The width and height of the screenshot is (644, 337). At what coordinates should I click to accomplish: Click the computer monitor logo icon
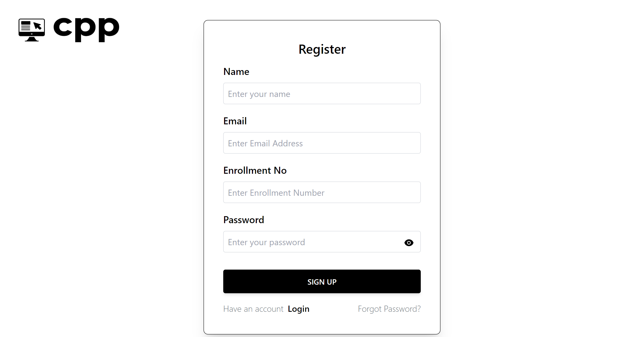coord(32,30)
